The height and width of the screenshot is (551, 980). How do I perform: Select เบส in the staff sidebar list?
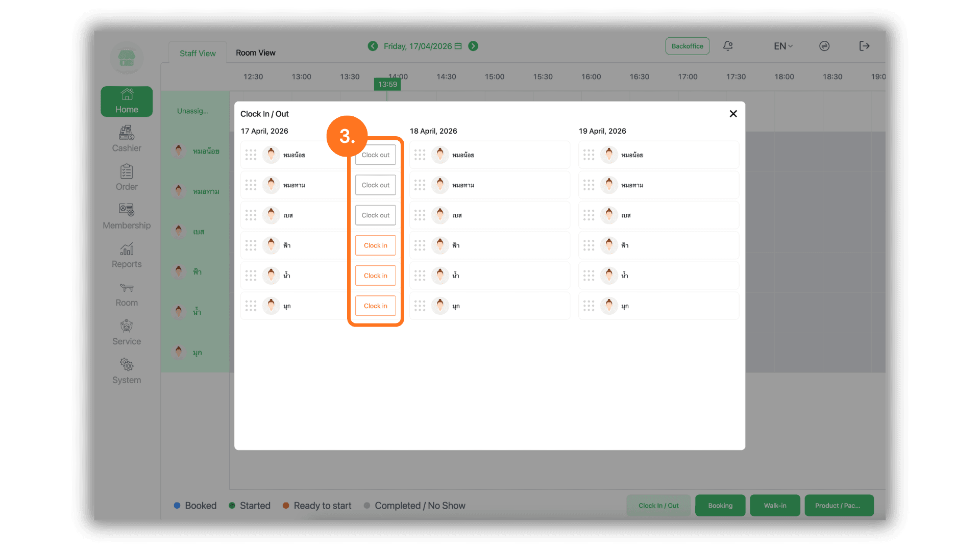(195, 232)
